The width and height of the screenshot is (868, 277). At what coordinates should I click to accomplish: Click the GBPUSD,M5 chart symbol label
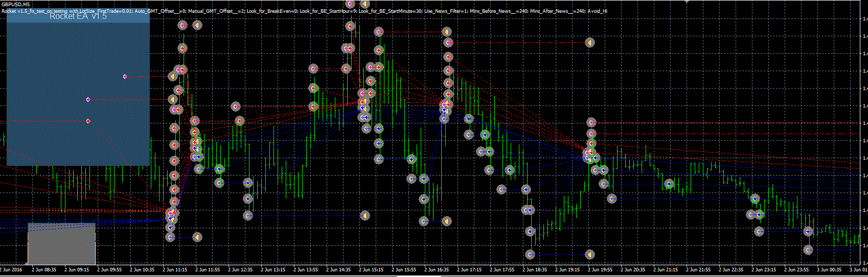point(15,5)
